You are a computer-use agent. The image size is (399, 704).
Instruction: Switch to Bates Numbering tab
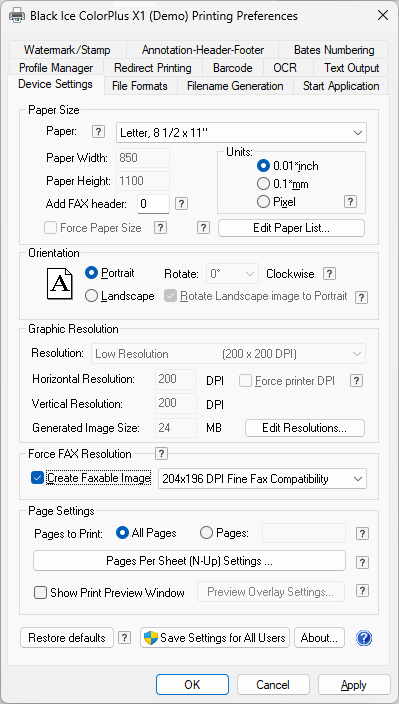click(x=334, y=50)
